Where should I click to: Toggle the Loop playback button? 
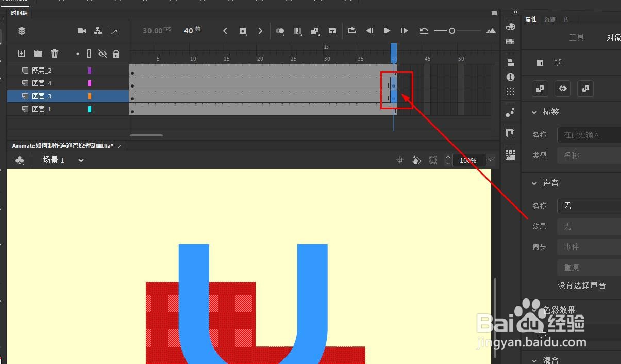tap(352, 30)
